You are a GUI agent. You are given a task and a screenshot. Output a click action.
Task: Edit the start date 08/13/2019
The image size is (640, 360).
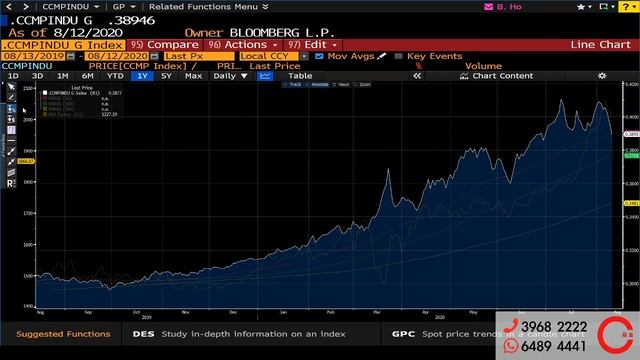click(x=33, y=56)
